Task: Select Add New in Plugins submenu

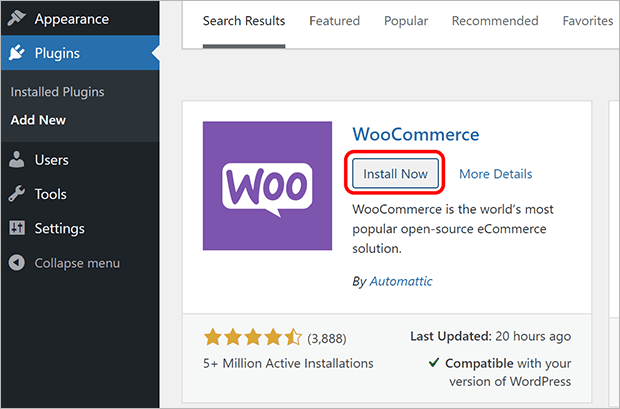Action: click(x=38, y=120)
